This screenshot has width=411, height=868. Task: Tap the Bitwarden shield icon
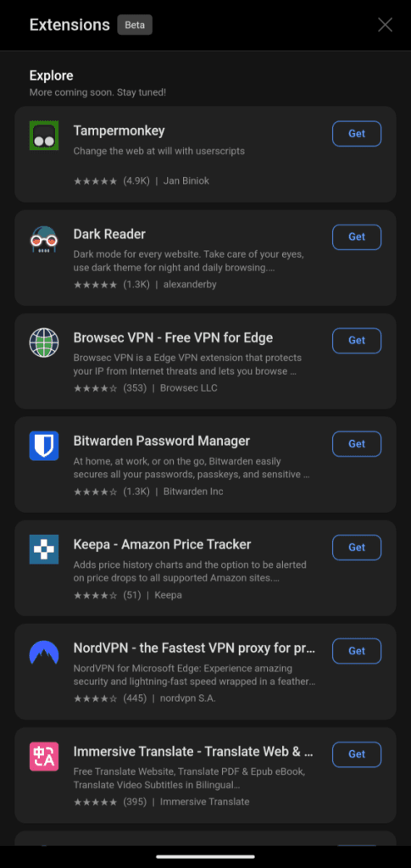[x=44, y=446]
